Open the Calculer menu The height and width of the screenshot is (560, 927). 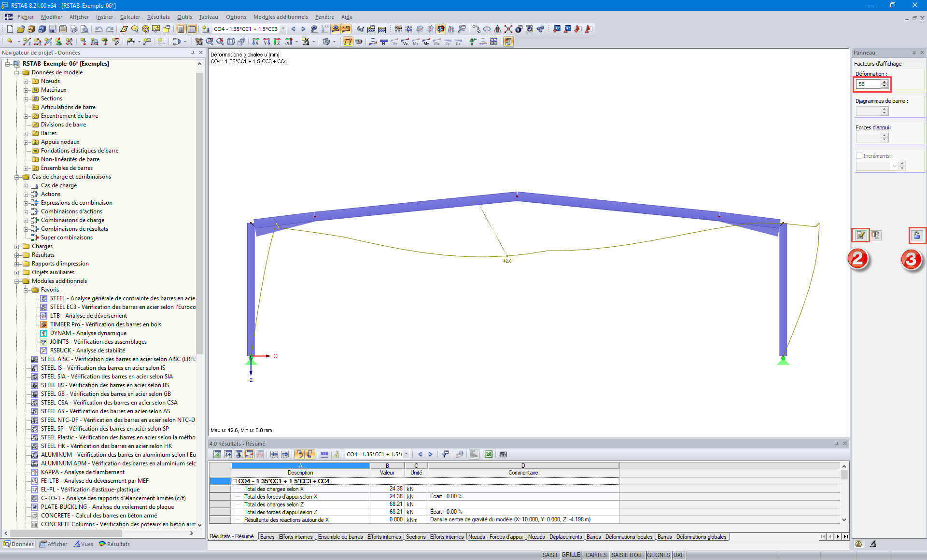[130, 17]
